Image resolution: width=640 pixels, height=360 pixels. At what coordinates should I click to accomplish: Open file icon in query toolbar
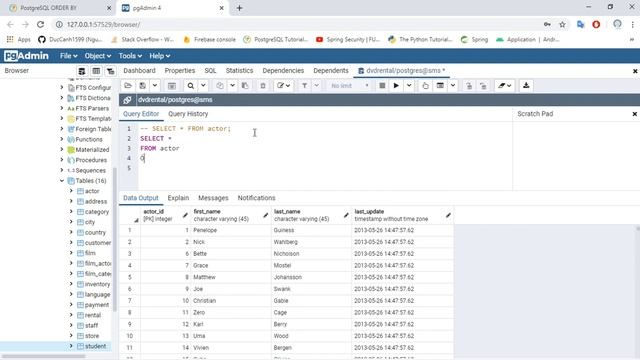coord(128,86)
